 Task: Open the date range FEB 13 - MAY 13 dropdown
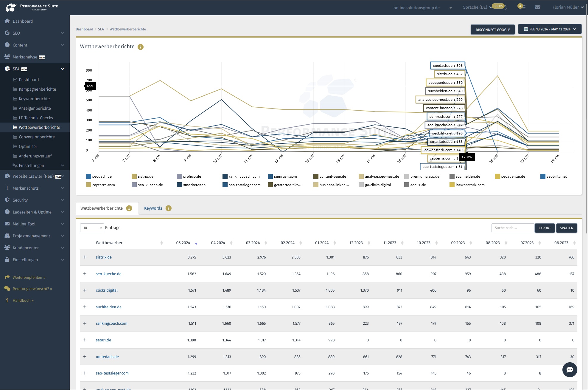tap(550, 29)
